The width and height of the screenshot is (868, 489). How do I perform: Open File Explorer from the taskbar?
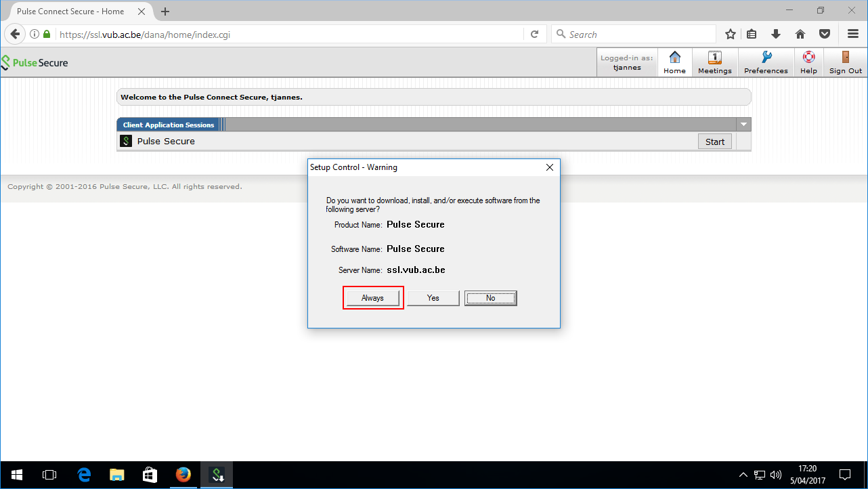tap(117, 475)
